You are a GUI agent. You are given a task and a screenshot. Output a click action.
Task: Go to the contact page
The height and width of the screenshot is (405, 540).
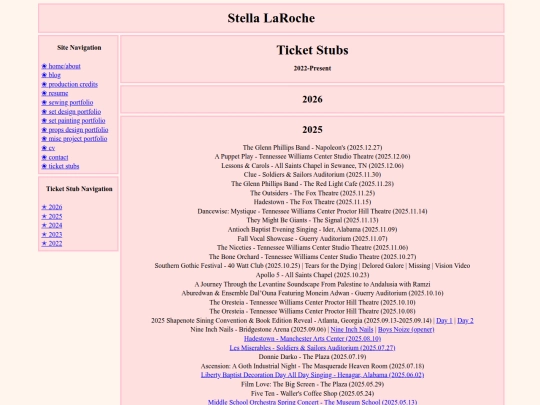coord(55,157)
